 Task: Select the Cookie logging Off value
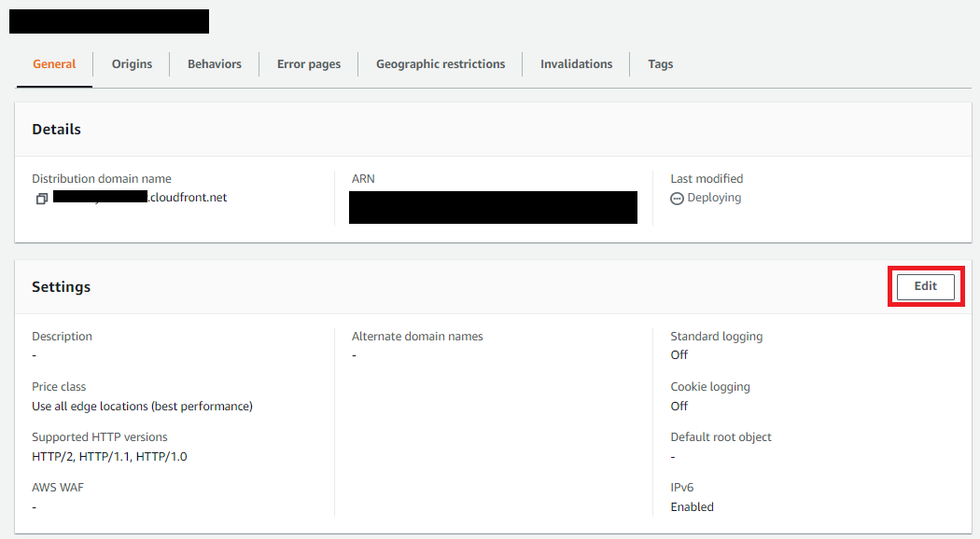tap(679, 406)
